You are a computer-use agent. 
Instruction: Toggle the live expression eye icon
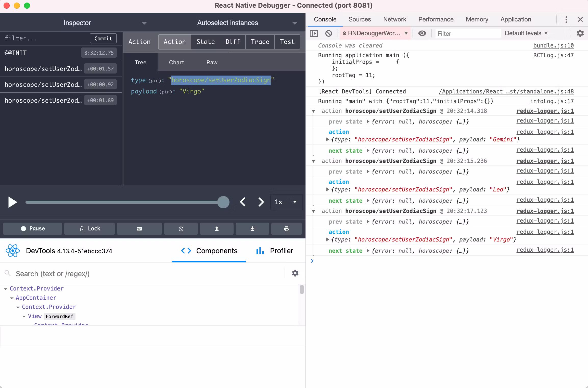pos(422,33)
